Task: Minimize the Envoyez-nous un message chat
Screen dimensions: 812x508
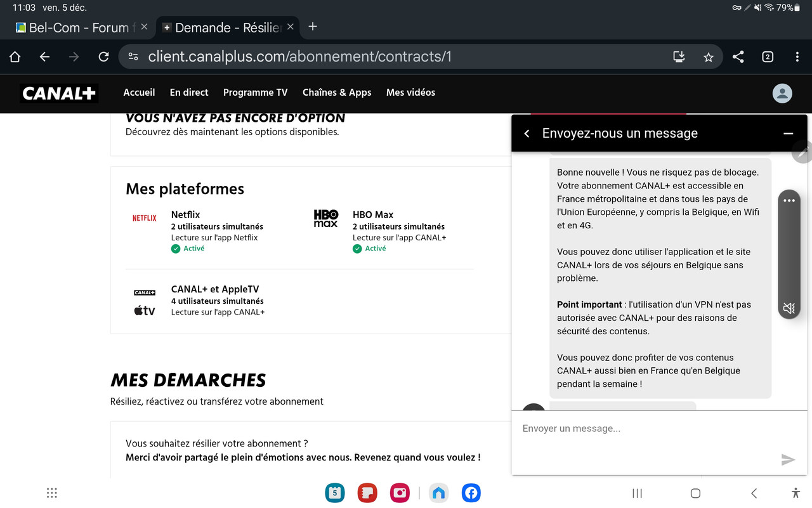Action: (x=788, y=134)
